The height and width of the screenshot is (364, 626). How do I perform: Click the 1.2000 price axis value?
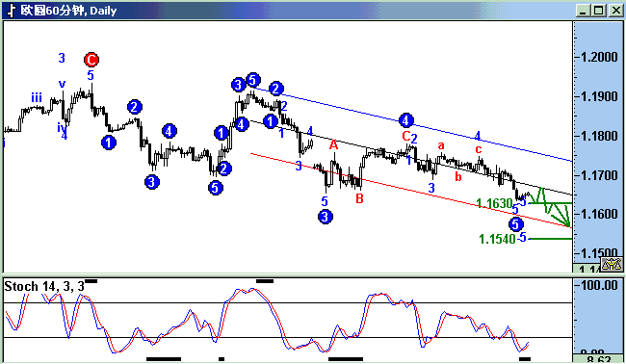coord(599,57)
